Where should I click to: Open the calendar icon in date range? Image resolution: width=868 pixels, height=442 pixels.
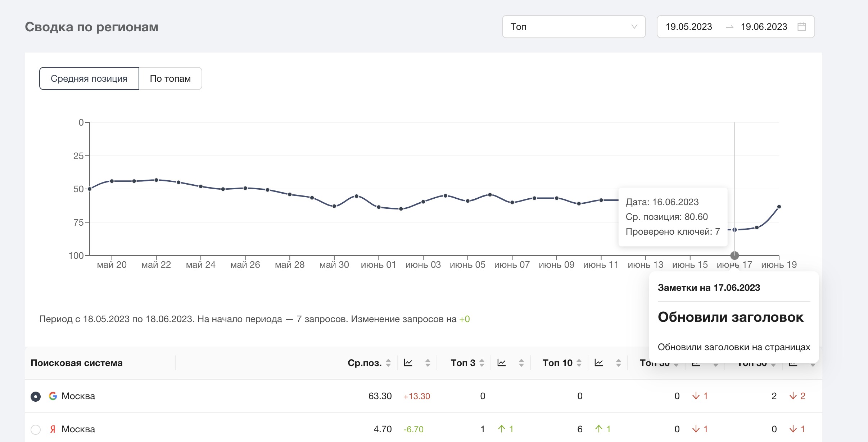point(801,27)
